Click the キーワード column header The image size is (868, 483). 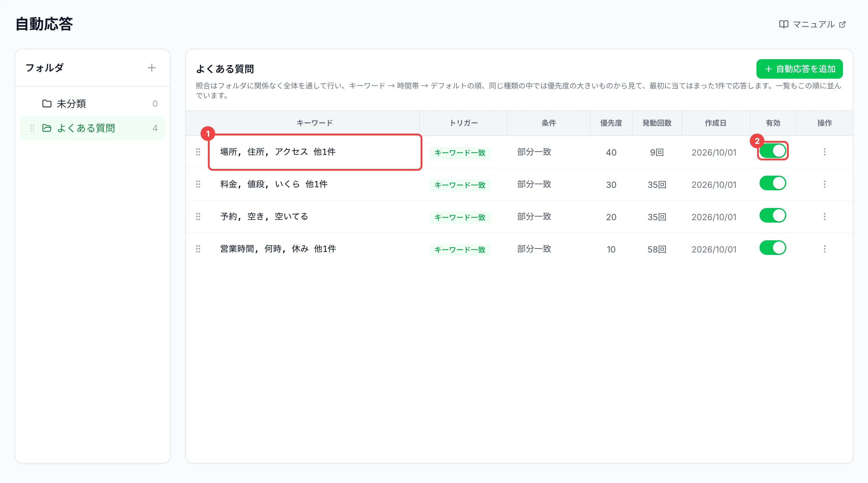[x=315, y=123]
